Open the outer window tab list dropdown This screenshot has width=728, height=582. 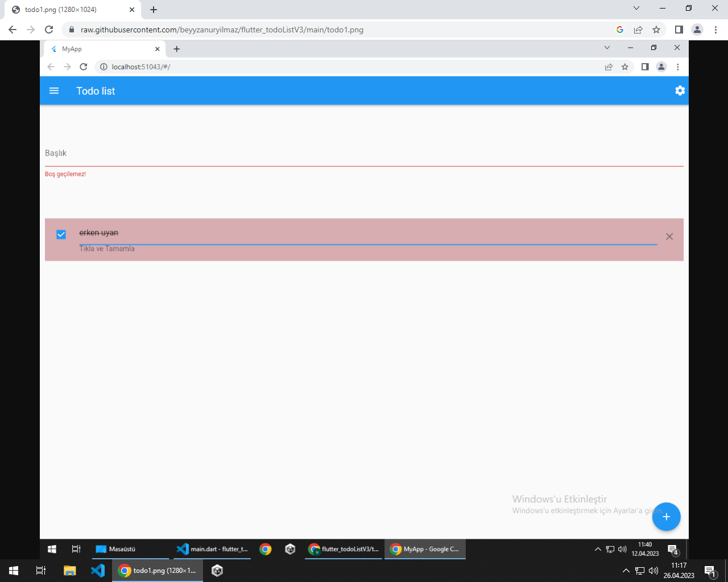coord(636,9)
